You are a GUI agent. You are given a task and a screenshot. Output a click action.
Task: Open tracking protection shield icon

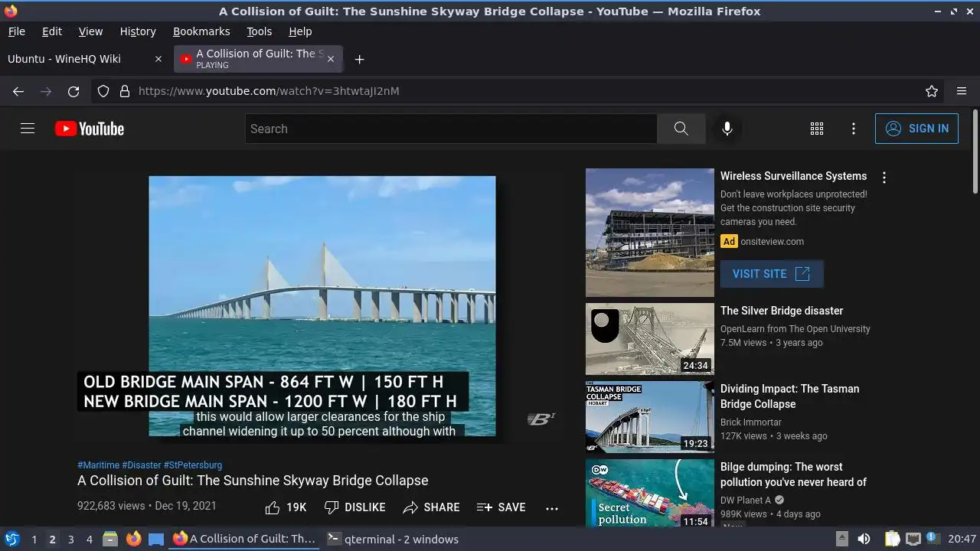point(103,91)
